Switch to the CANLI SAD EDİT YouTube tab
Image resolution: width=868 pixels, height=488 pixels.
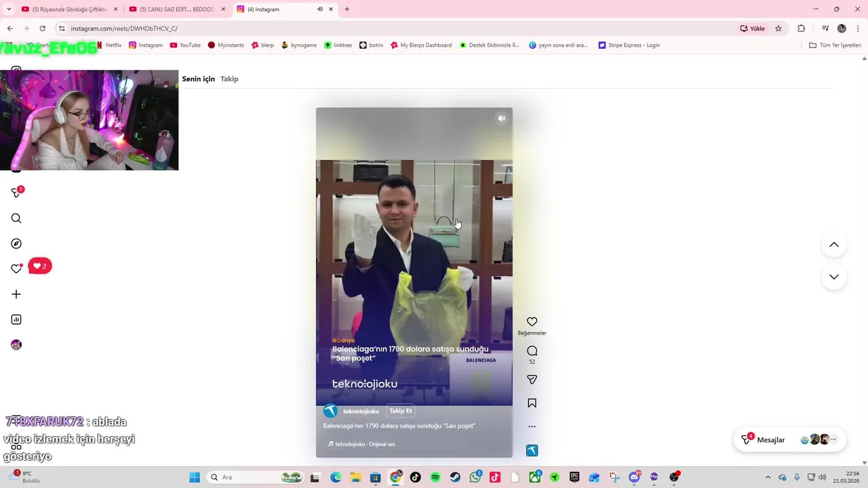coord(177,9)
